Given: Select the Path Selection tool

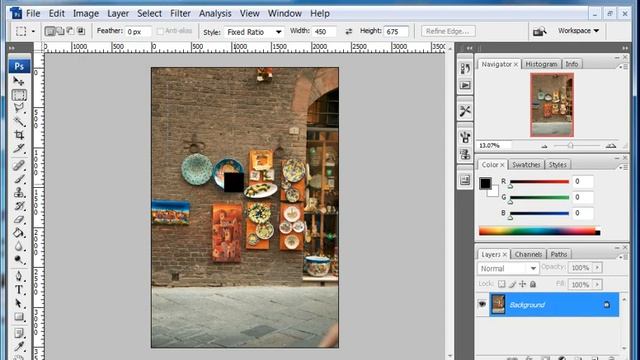Looking at the screenshot, I should pyautogui.click(x=19, y=303).
